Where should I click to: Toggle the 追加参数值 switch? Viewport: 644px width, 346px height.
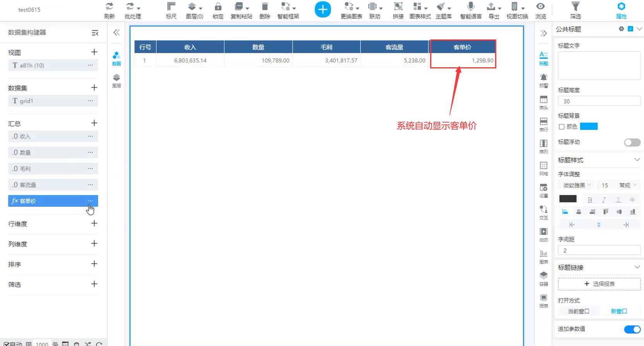632,329
